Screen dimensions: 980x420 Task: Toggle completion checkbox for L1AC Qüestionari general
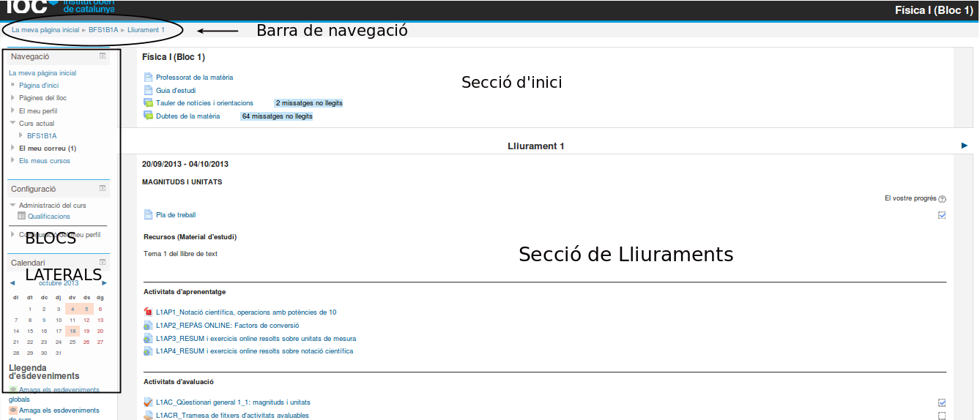[x=942, y=402]
